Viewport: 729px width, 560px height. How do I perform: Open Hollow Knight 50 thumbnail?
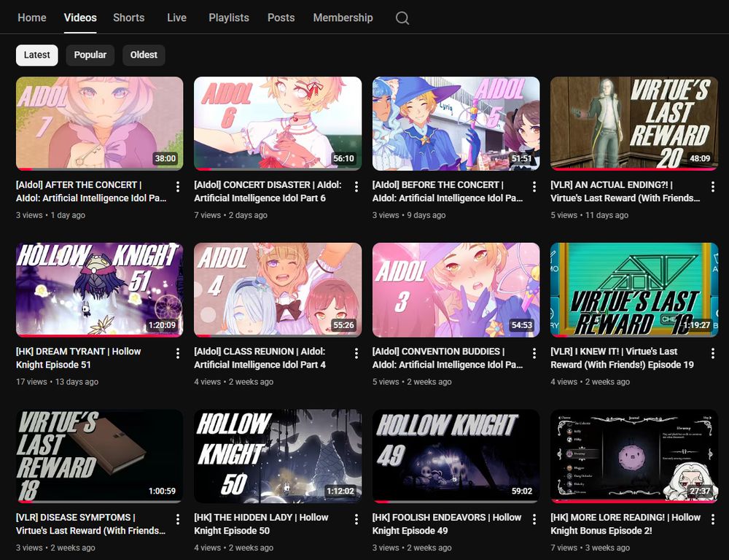(x=278, y=456)
